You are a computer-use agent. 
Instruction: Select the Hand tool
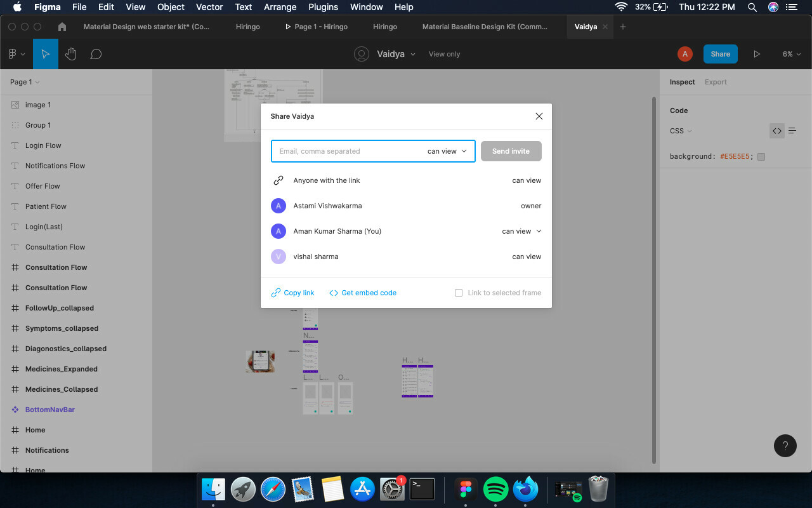[70, 54]
